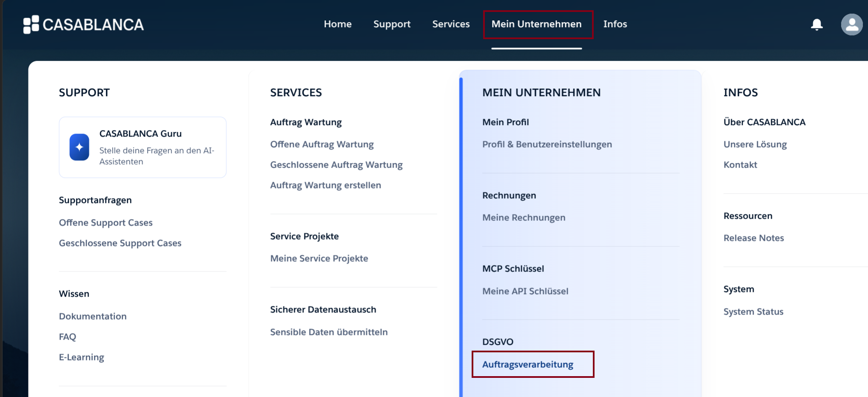Click the MEIN UNTERNEHMEN column heading

click(541, 92)
